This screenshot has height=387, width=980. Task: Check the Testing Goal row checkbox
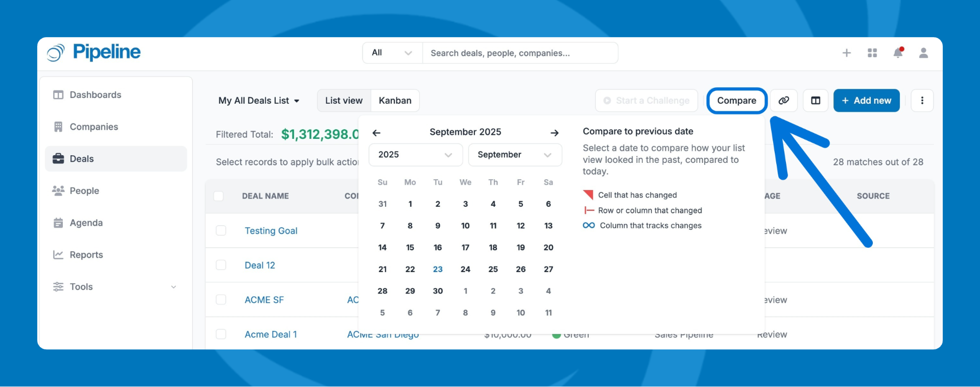(221, 231)
